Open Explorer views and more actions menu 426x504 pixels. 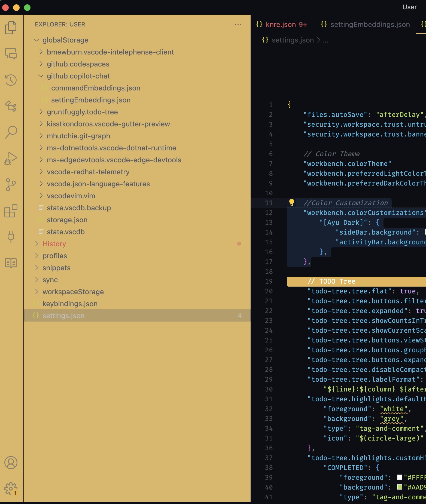tap(238, 24)
